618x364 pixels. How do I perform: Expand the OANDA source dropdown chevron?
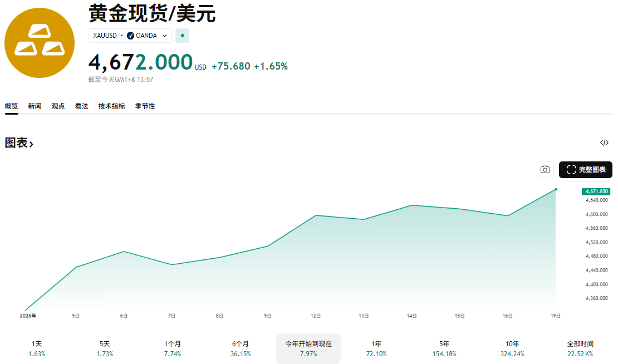point(165,35)
